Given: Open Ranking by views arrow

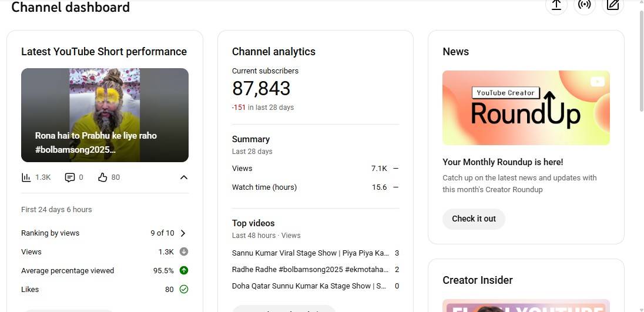Looking at the screenshot, I should [183, 233].
